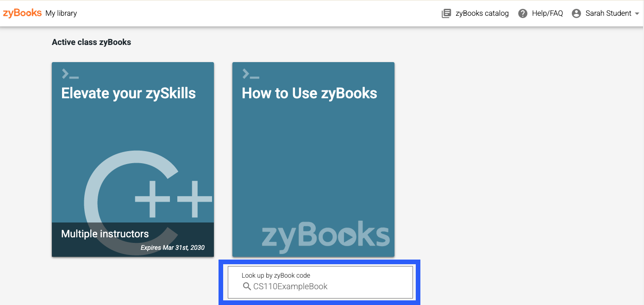Viewport: 644px width, 305px height.
Task: Click the search magnifier icon
Action: (x=247, y=286)
